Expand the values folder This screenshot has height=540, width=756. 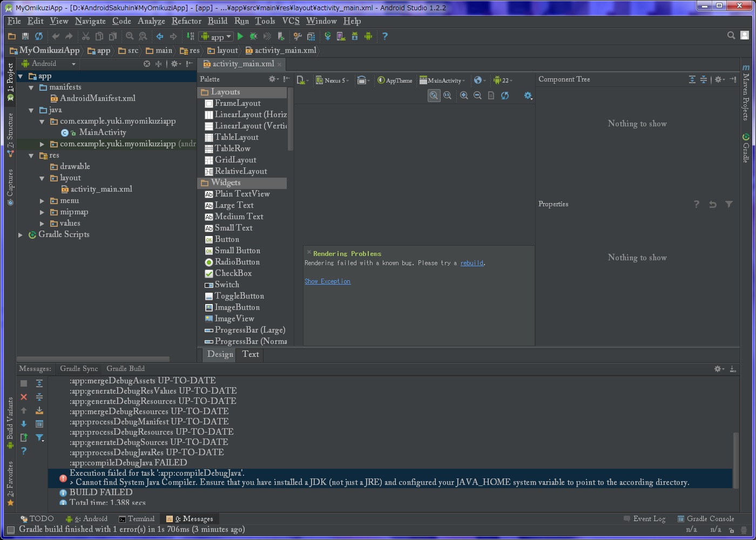[42, 224]
